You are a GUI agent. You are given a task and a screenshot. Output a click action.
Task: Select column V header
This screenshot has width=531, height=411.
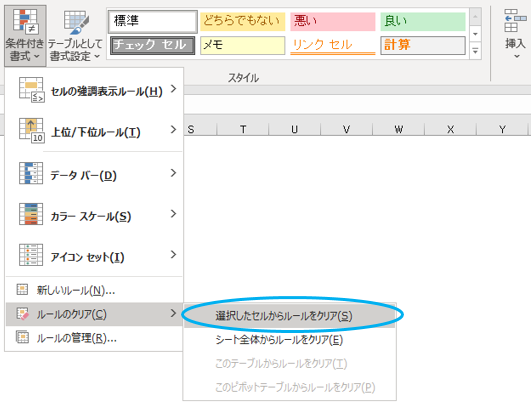pos(346,129)
